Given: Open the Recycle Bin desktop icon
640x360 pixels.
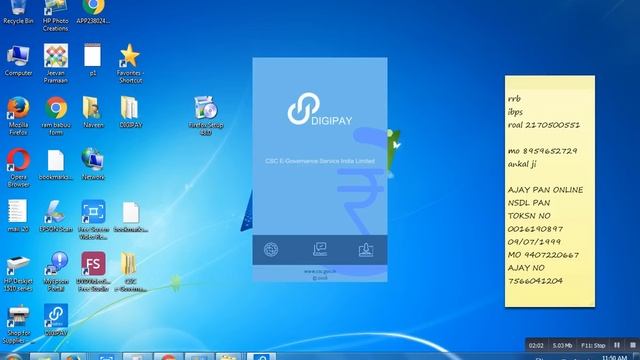Looking at the screenshot, I should tap(18, 12).
